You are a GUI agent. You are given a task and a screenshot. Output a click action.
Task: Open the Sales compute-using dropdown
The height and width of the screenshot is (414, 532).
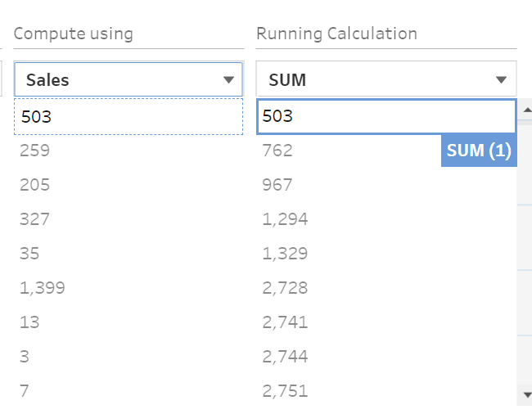(x=128, y=79)
